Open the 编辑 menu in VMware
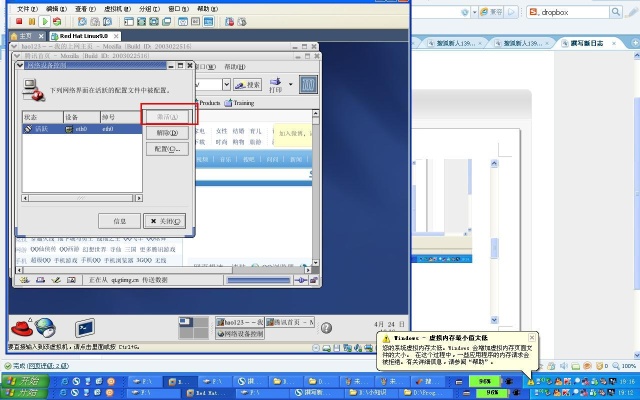Image resolution: width=640 pixels, height=400 pixels. (x=56, y=9)
